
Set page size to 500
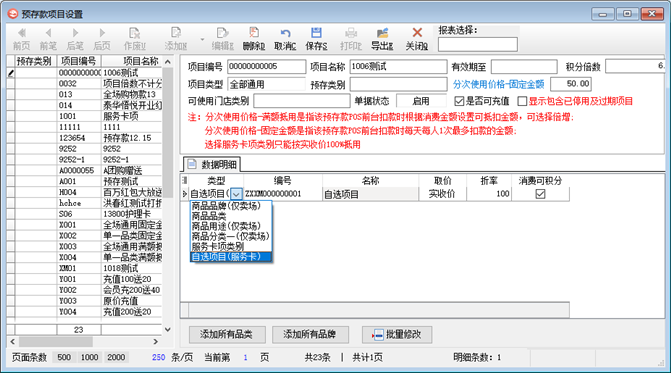[64, 357]
